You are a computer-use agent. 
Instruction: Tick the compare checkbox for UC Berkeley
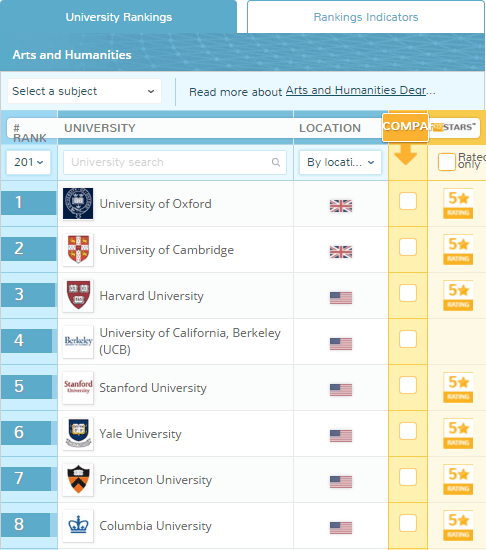tap(408, 339)
